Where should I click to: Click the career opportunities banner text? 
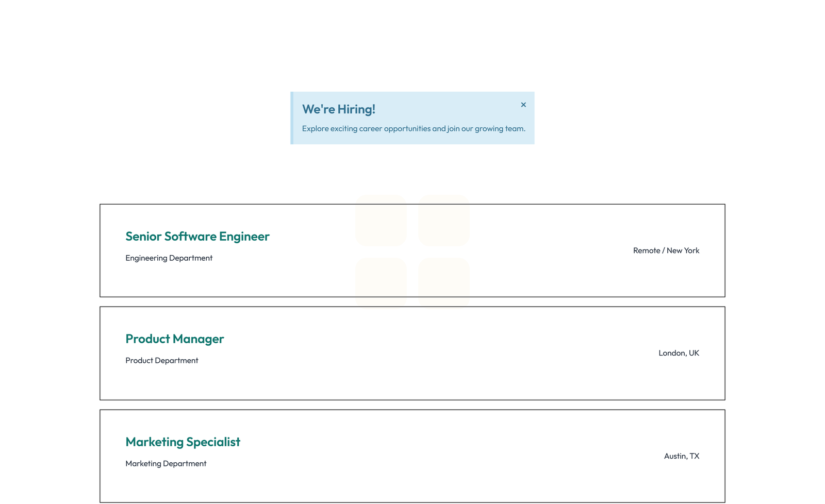point(414,128)
